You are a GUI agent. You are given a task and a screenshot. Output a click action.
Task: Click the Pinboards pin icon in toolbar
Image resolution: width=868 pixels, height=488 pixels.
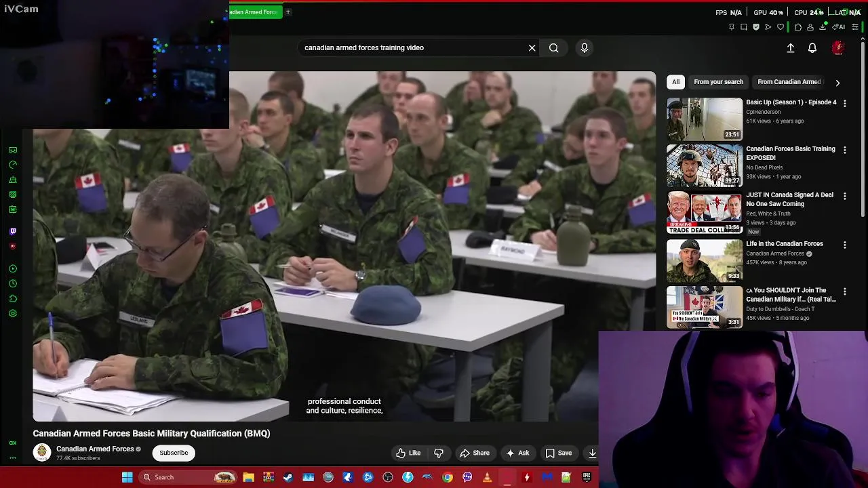click(x=732, y=27)
